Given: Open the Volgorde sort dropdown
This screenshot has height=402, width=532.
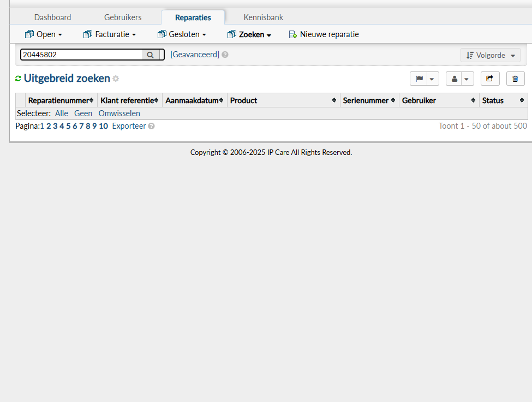Looking at the screenshot, I should click(490, 55).
